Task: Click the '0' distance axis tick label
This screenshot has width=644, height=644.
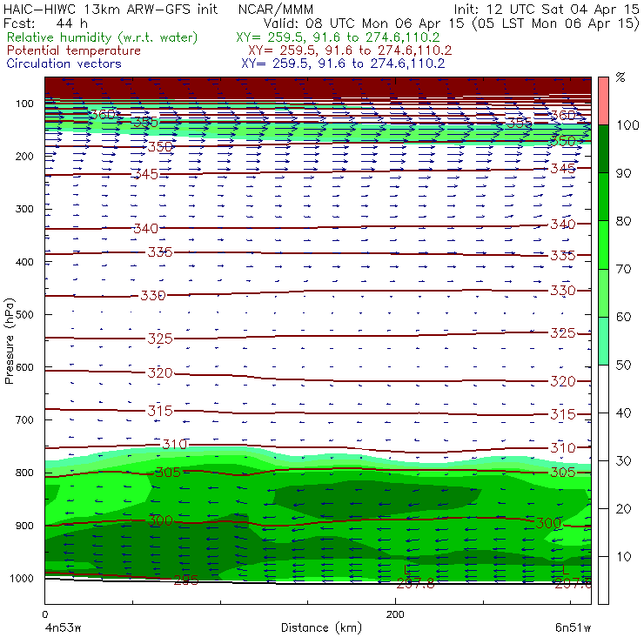Action: coord(44,614)
